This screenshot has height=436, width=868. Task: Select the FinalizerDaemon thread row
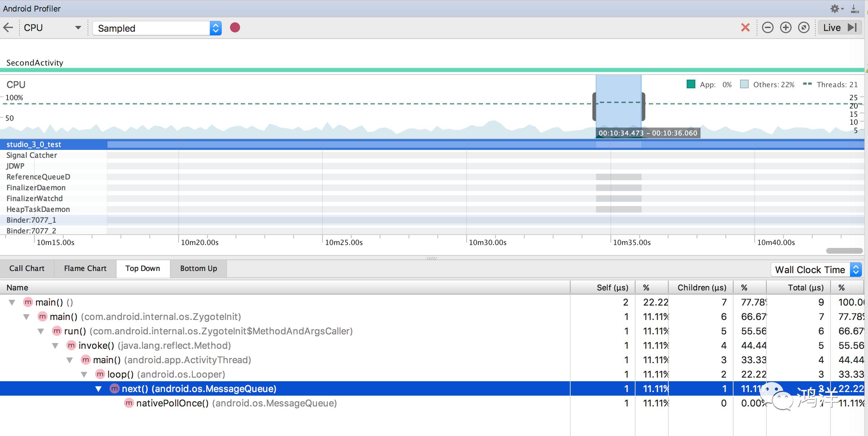click(x=36, y=188)
